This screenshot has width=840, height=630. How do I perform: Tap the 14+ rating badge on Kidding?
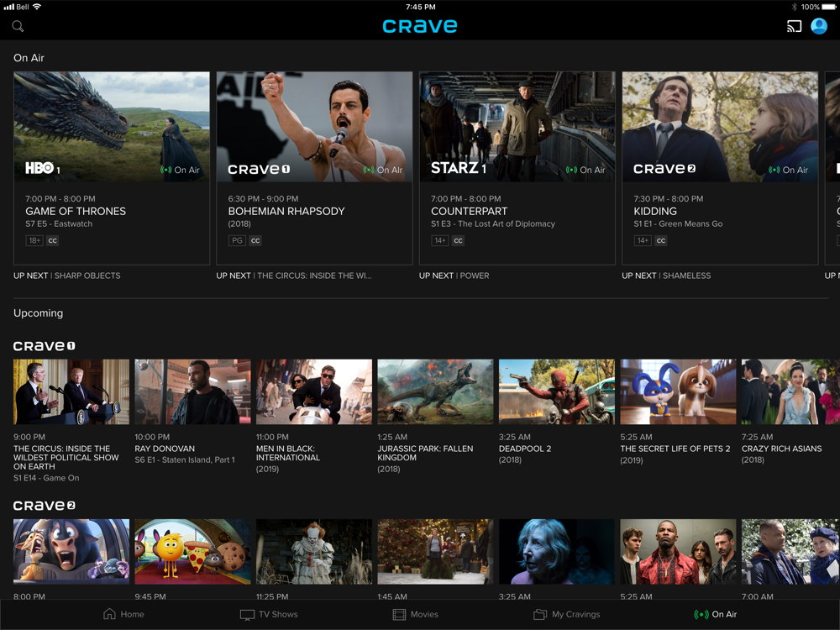(643, 240)
